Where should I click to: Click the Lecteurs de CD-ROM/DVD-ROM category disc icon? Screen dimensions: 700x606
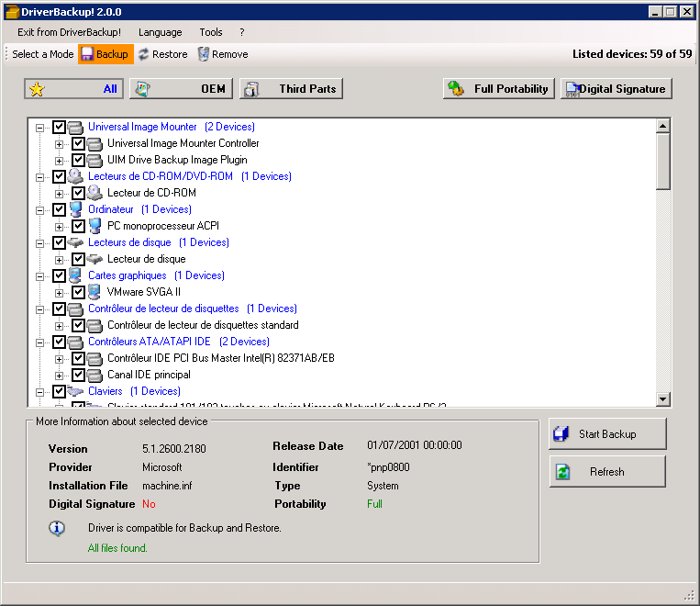point(75,176)
